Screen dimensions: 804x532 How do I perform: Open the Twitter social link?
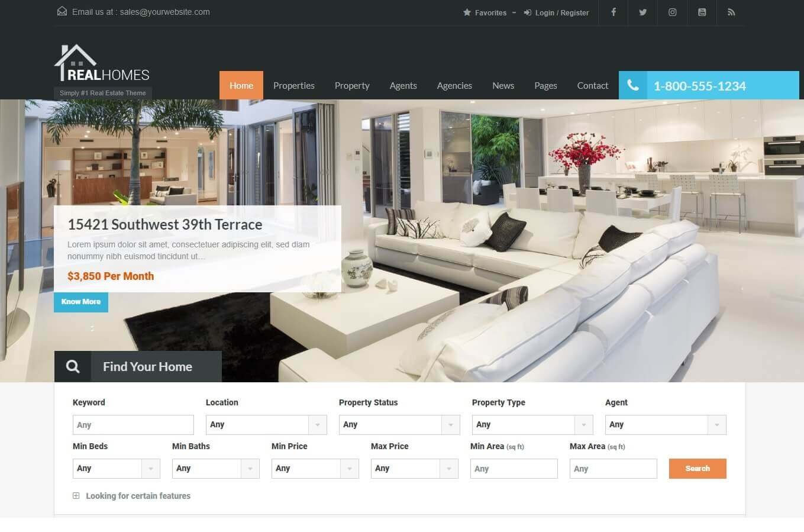642,12
